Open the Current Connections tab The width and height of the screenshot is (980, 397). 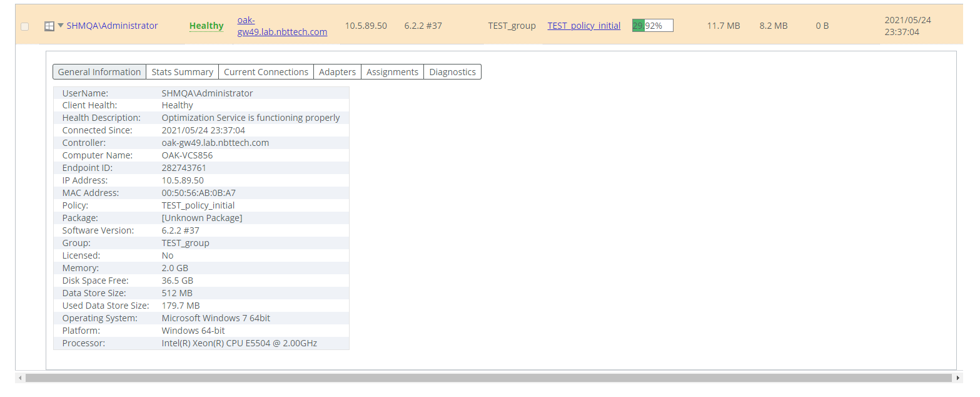point(265,71)
